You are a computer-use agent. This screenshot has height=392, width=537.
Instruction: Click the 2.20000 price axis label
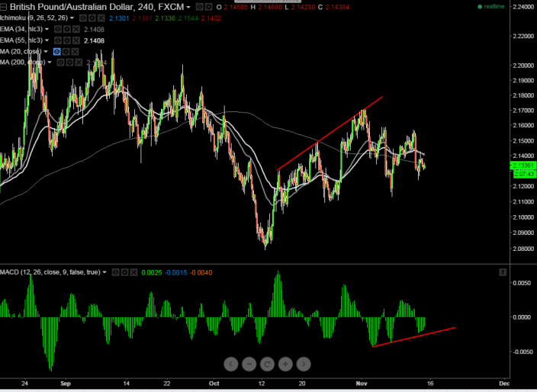[x=523, y=66]
